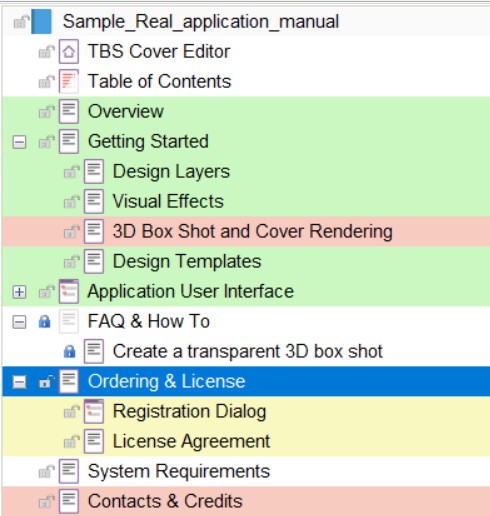Screen dimensions: 490x516
Task: Toggle the blue lock on Create a transparent 3D box shot
Action: pos(69,352)
